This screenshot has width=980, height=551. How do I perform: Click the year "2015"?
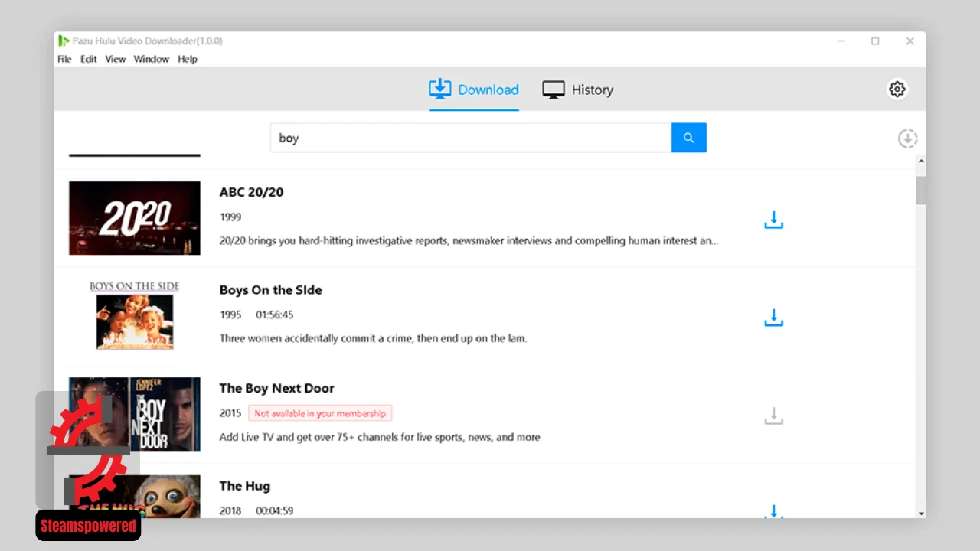coord(230,413)
